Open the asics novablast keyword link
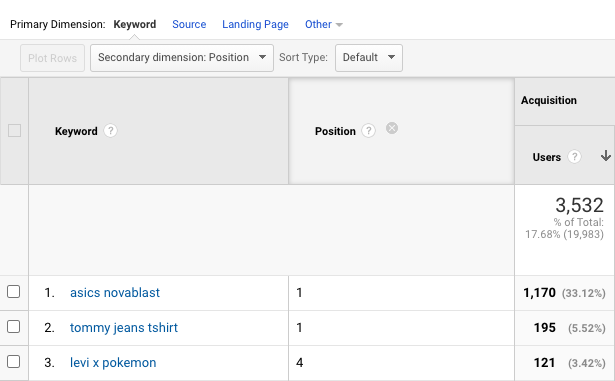This screenshot has width=615, height=381. [115, 293]
